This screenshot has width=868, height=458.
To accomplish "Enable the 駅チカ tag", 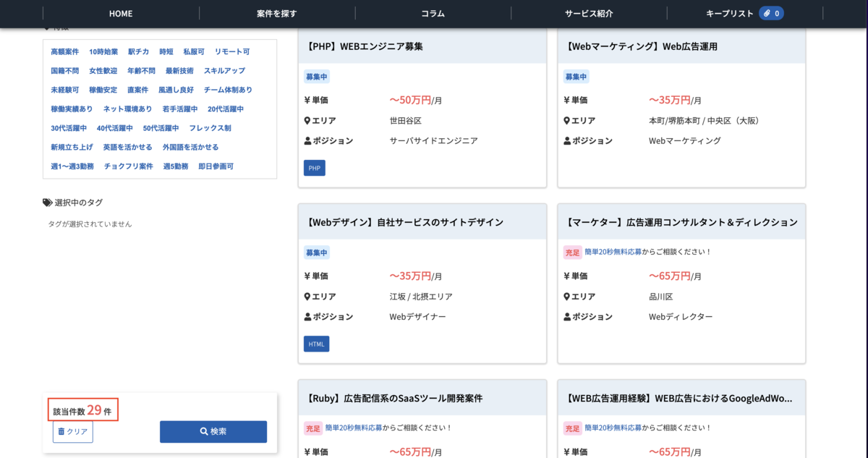I will 138,52.
